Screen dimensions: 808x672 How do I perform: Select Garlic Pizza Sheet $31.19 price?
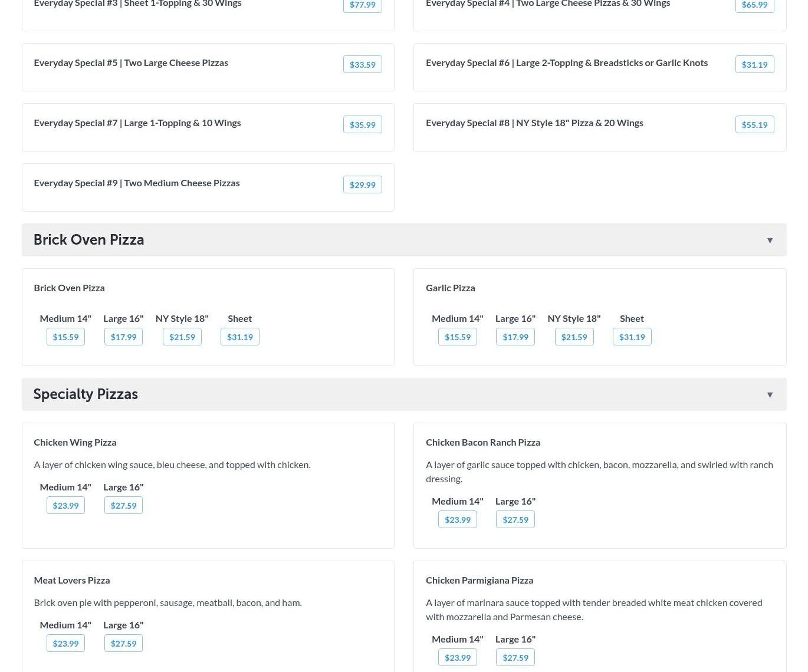tap(631, 337)
